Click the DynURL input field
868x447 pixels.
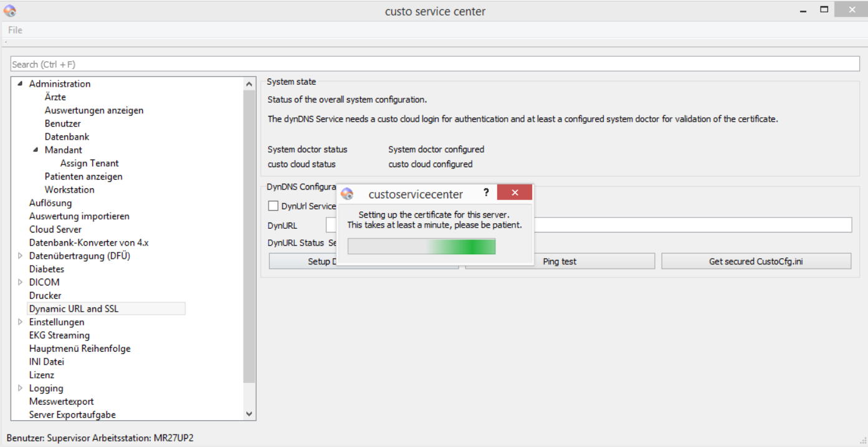click(589, 224)
